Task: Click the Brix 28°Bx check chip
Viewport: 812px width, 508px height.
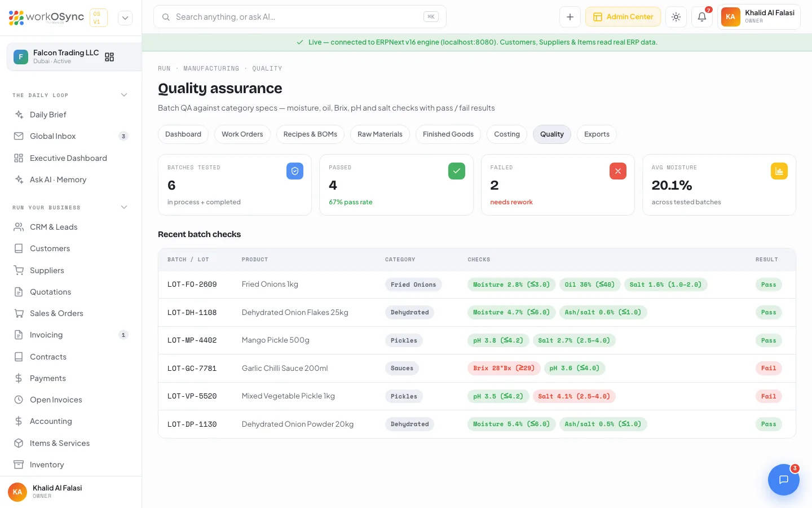Action: (x=504, y=368)
